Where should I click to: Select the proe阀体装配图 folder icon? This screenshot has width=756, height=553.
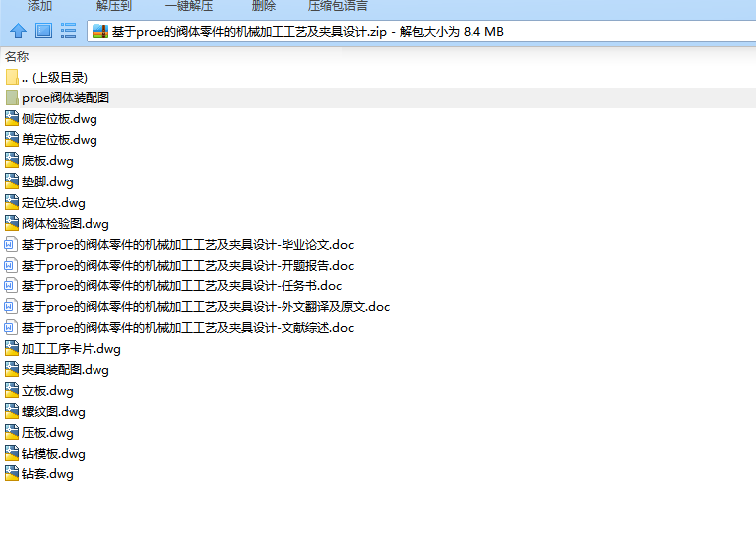click(12, 97)
